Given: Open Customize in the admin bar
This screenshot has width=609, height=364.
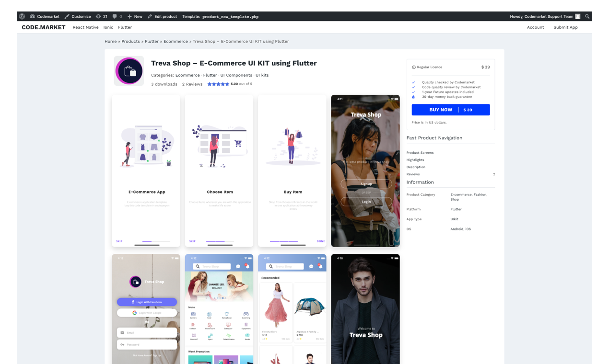Looking at the screenshot, I should [78, 16].
